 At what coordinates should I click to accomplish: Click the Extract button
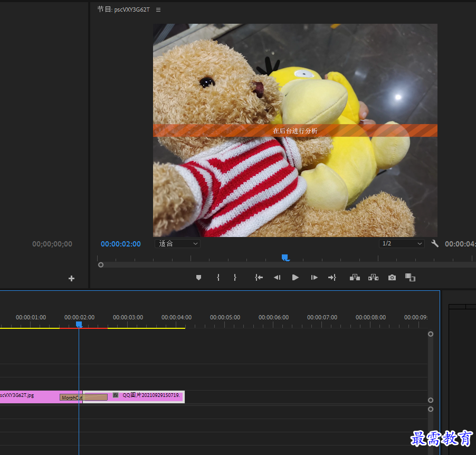(x=373, y=277)
